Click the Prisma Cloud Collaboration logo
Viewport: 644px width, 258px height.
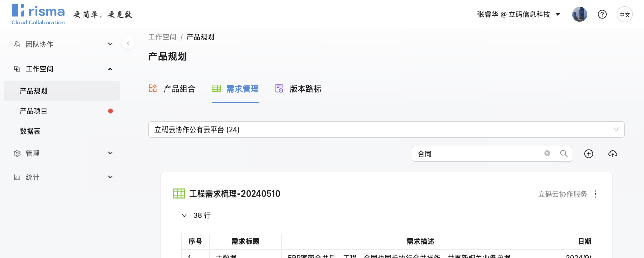pyautogui.click(x=38, y=14)
